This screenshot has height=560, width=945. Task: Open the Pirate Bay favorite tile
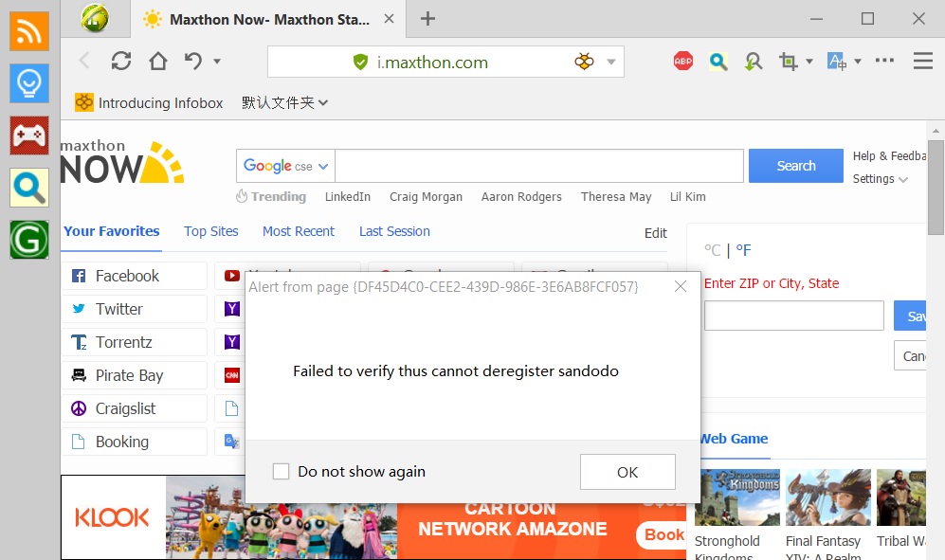tap(135, 375)
